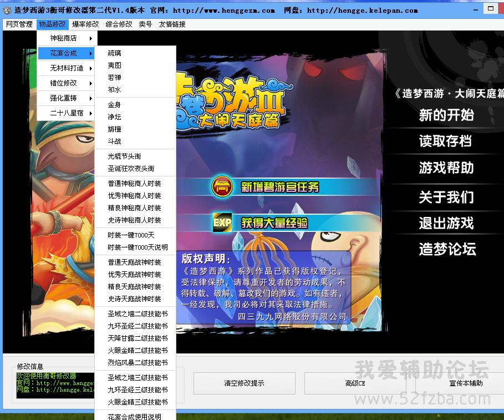Click 退出游戏 in game menu
This screenshot has width=504, height=420.
coord(446,223)
